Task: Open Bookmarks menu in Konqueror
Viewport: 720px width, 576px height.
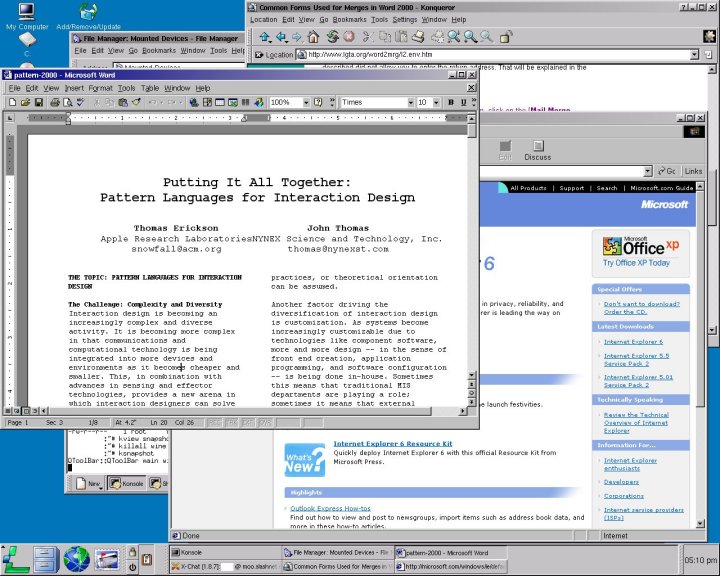Action: click(x=349, y=20)
